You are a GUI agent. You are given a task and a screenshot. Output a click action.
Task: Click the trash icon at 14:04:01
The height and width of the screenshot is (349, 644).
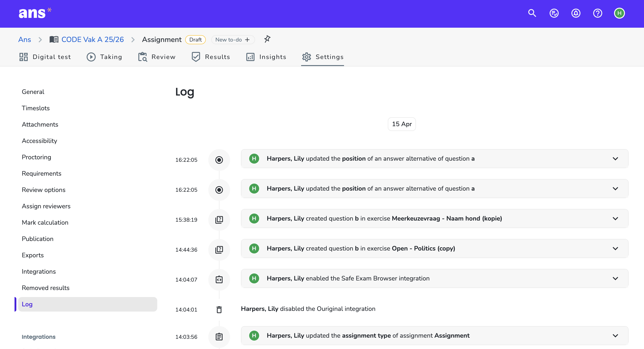coord(219,310)
